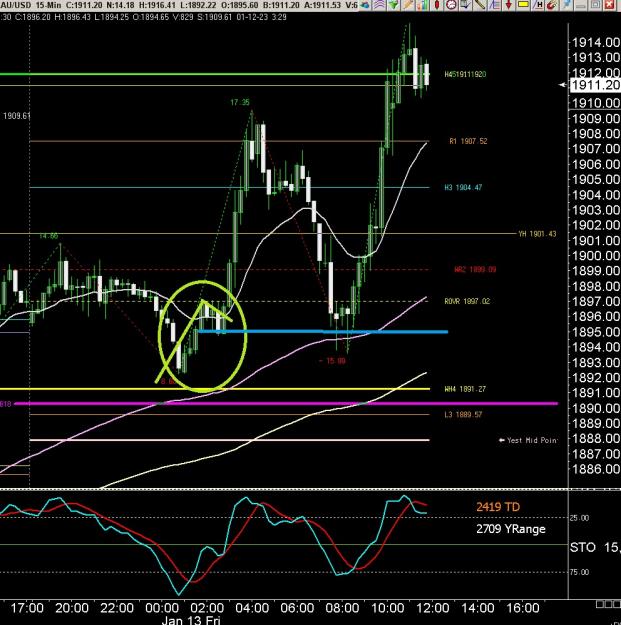Click the blue fish icon in toolbar
This screenshot has height=625, width=621.
pyautogui.click(x=364, y=4)
